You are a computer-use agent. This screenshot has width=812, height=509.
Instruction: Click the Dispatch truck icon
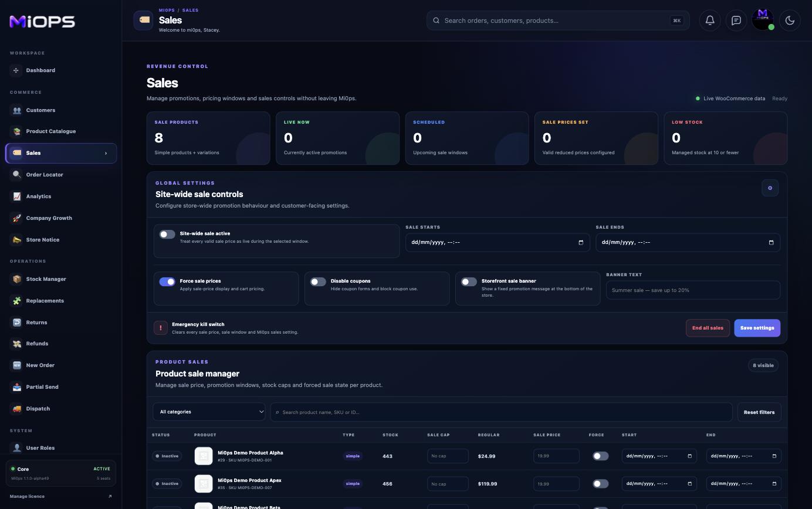coord(16,409)
